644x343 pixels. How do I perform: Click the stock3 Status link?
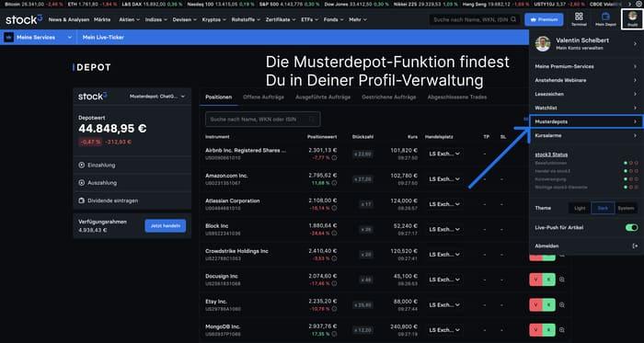[551, 154]
